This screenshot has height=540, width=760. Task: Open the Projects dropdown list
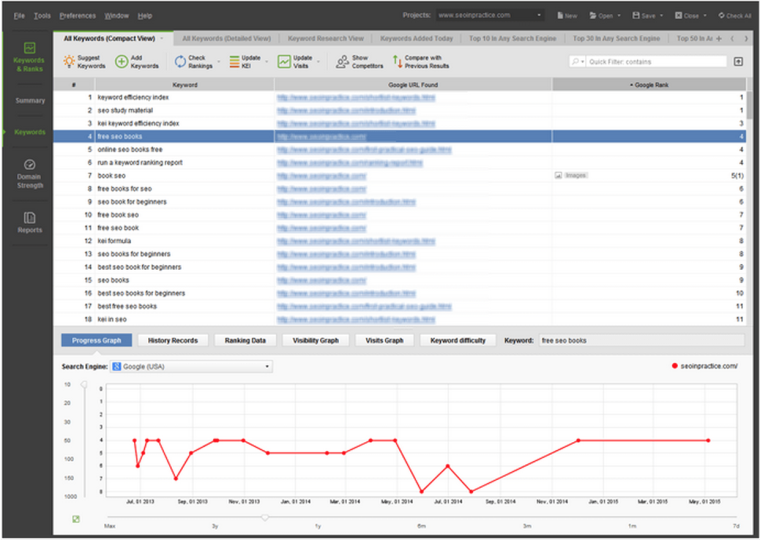click(x=539, y=16)
